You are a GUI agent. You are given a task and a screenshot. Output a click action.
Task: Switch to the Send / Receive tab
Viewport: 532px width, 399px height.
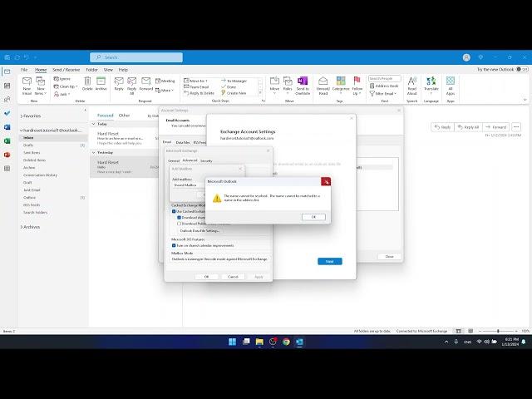[x=66, y=70]
